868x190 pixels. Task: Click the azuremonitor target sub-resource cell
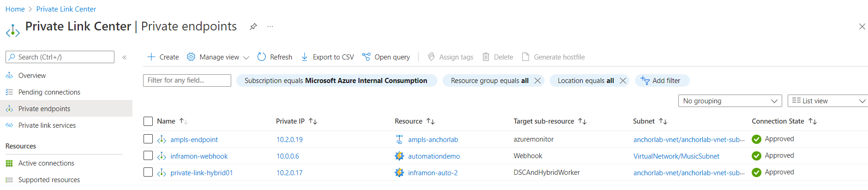[x=534, y=139]
